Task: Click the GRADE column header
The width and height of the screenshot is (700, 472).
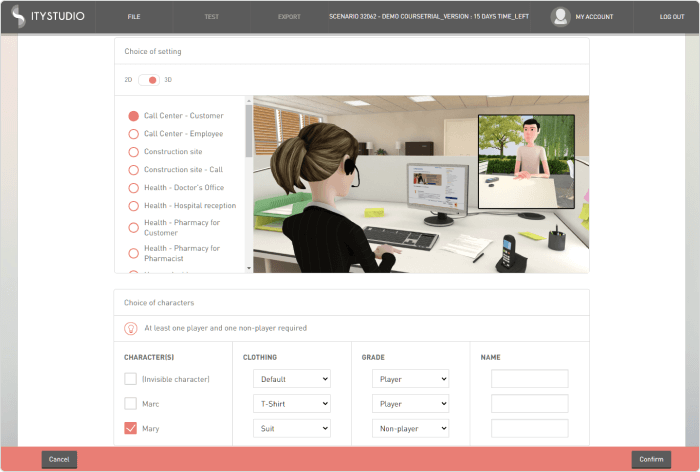Action: point(373,357)
